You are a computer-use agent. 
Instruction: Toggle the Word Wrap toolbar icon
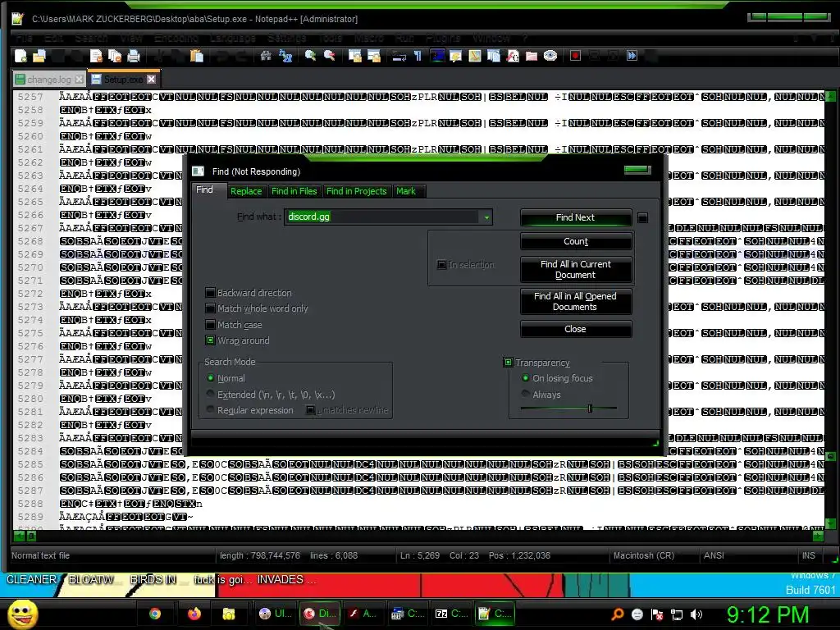(399, 56)
